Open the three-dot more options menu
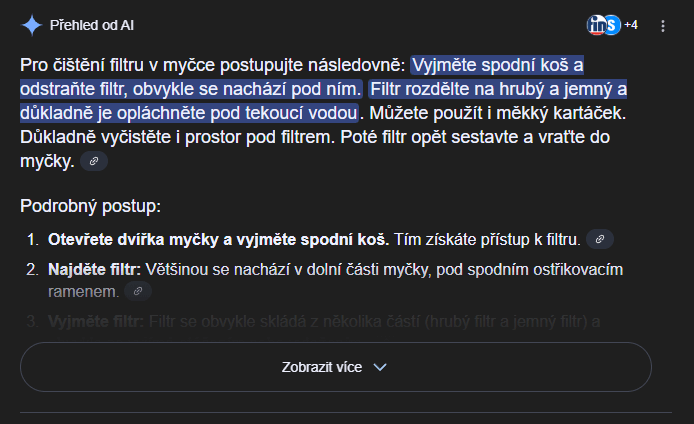This screenshot has height=424, width=694. [663, 25]
